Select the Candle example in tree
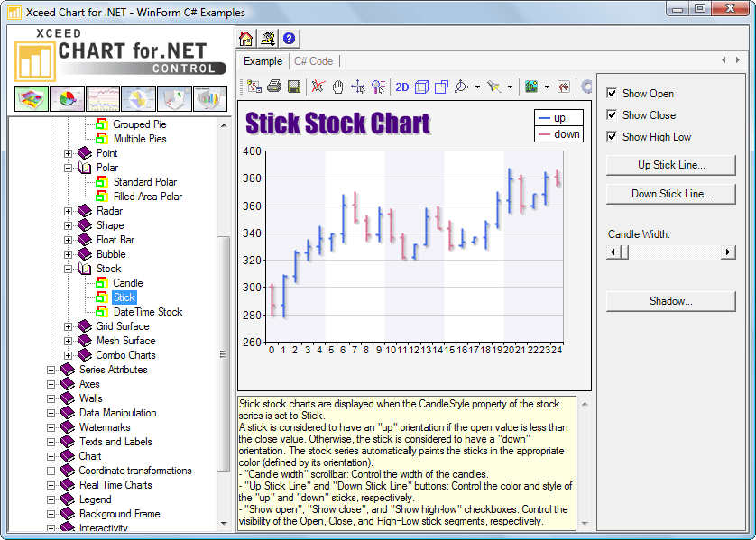The height and width of the screenshot is (540, 756). pos(128,283)
